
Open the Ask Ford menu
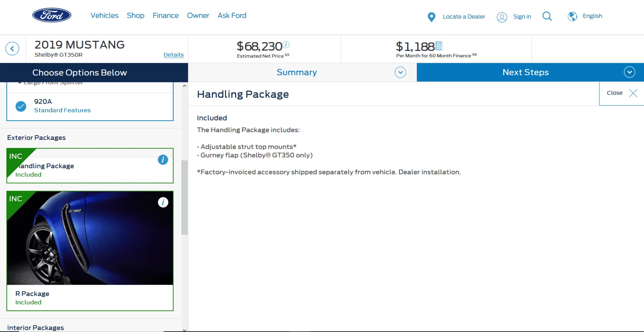click(x=232, y=16)
